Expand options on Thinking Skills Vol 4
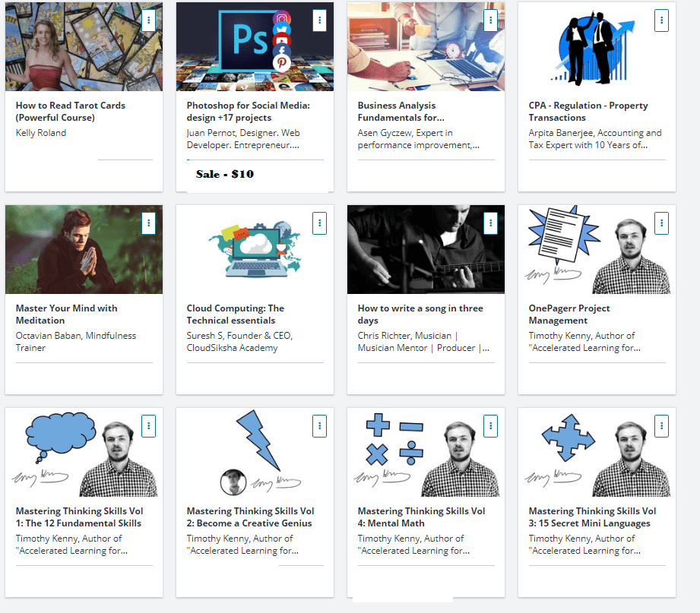 (491, 426)
